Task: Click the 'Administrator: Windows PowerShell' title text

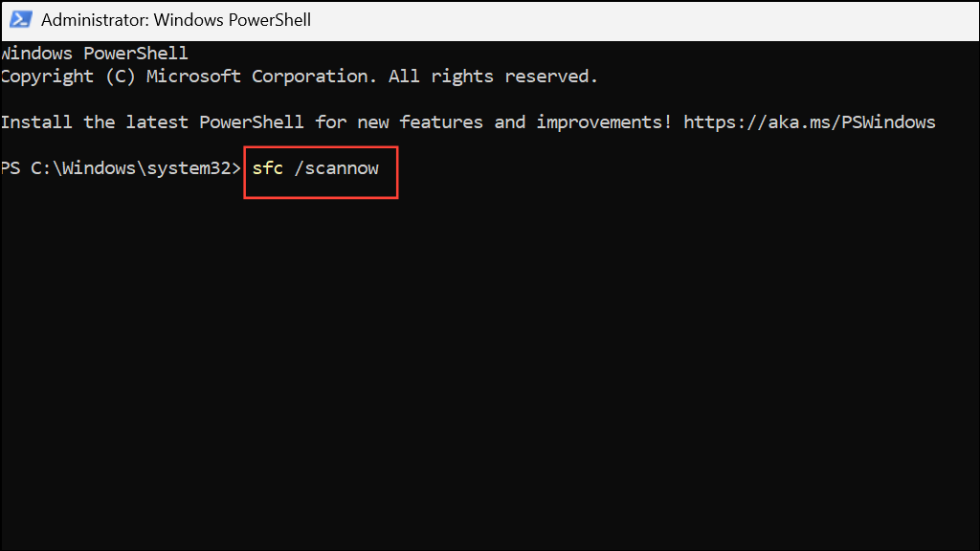Action: (176, 20)
